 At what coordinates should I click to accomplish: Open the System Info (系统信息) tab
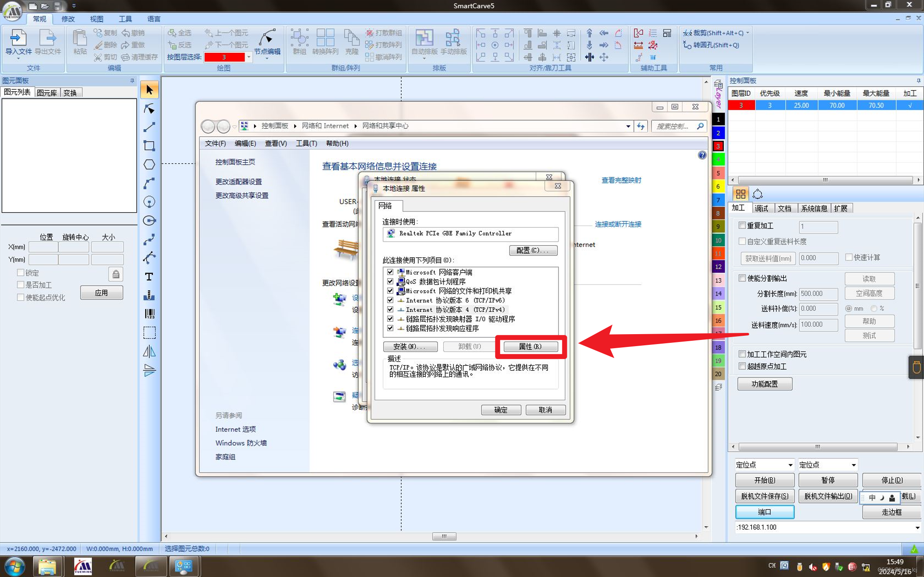[814, 208]
